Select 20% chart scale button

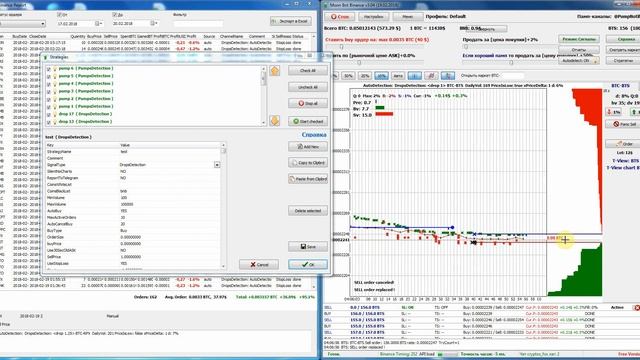[364, 76]
